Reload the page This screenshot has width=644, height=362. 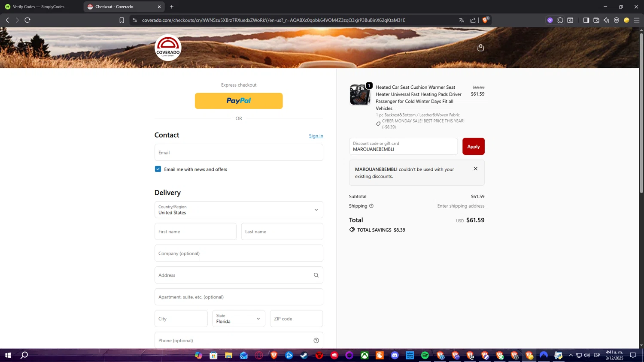click(x=27, y=20)
